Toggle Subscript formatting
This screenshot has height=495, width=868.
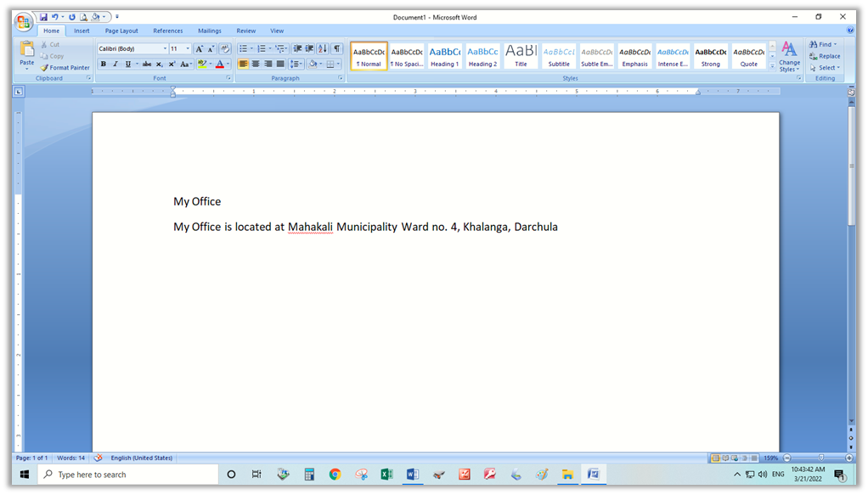[x=159, y=65]
